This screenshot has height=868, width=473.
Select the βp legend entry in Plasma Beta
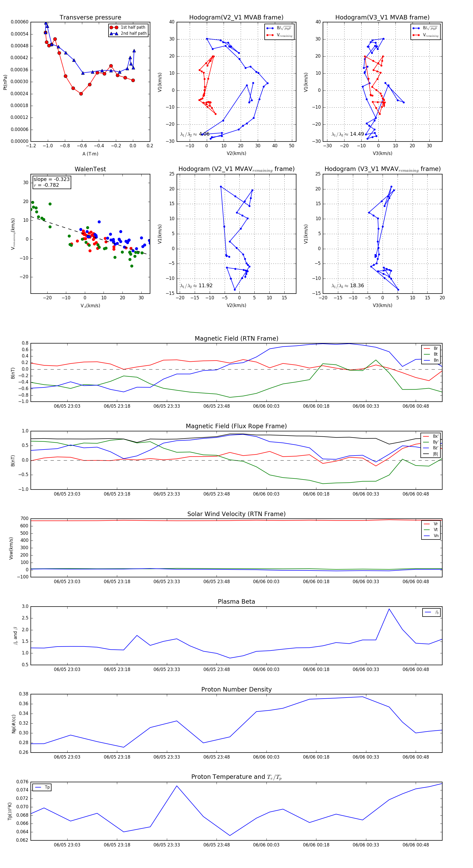(431, 612)
